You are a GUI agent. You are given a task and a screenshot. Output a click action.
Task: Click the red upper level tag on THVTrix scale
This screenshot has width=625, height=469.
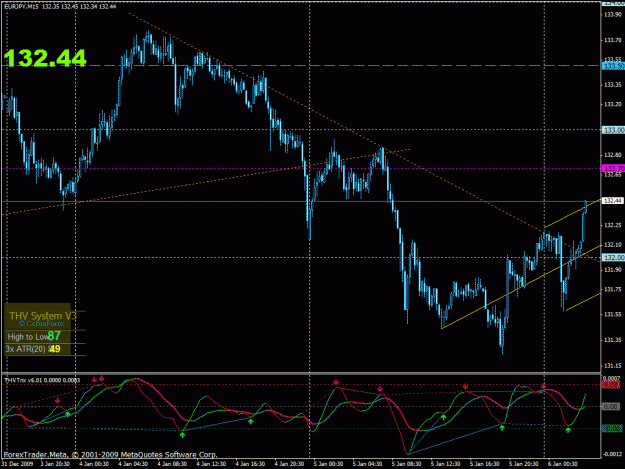[611, 385]
